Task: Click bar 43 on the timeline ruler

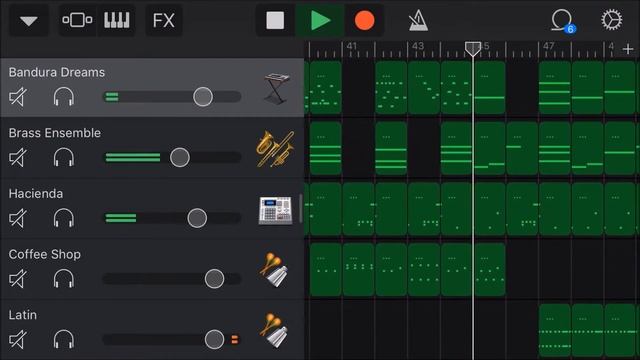Action: tap(418, 46)
